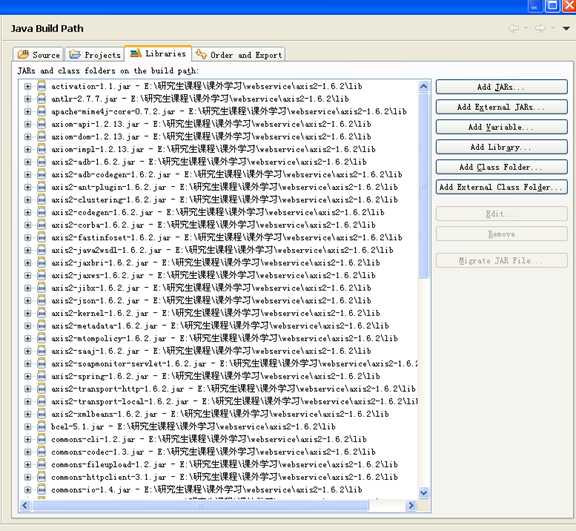Click jar icon of axis2-json-1.6.2.jar
Viewport: 576px width, 531px height.
42,300
